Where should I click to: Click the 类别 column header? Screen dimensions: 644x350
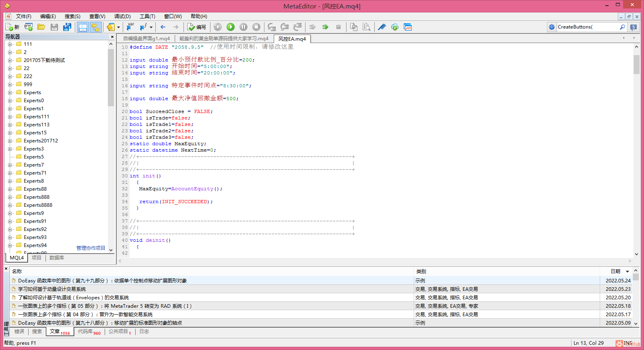point(507,272)
